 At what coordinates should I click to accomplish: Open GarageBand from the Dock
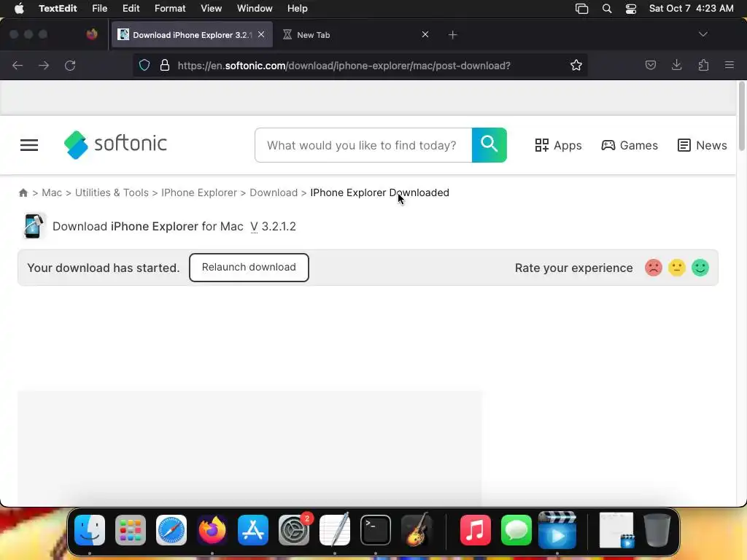pyautogui.click(x=417, y=530)
